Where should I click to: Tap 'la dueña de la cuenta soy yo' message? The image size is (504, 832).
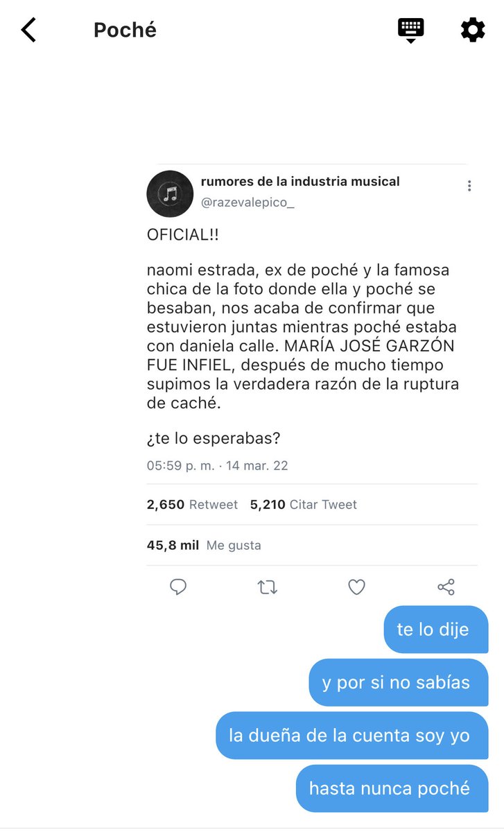(352, 736)
